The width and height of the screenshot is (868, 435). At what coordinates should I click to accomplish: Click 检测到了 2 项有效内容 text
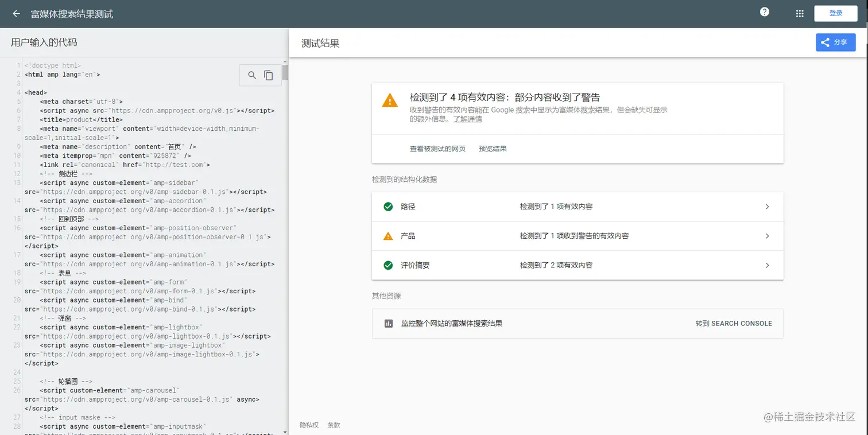click(556, 265)
